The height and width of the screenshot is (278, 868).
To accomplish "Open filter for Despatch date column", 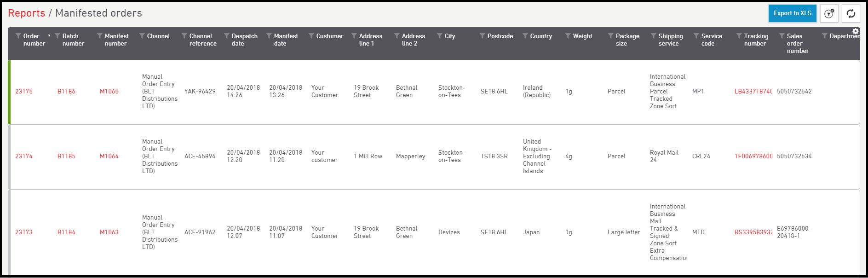I will pyautogui.click(x=227, y=36).
